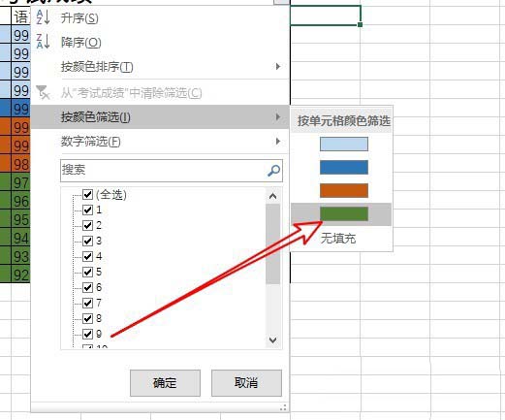Image resolution: width=505 pixels, height=420 pixels.
Task: Select the green cell containing 96
Action: [20, 201]
